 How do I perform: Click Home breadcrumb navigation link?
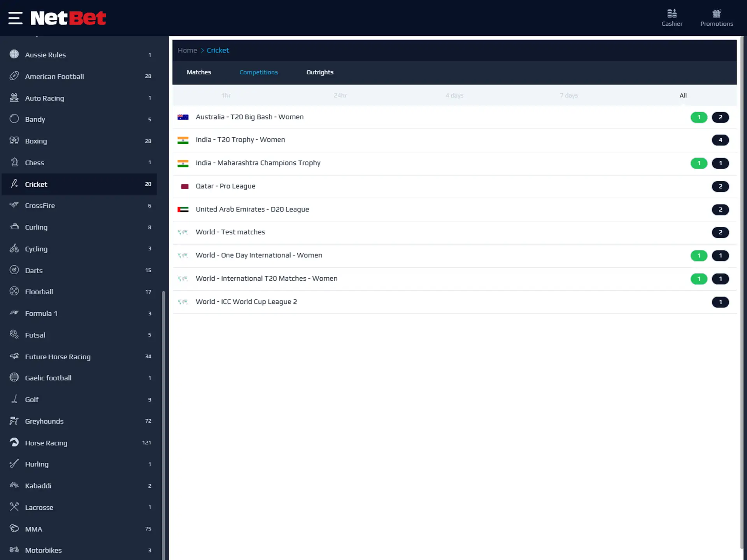click(x=187, y=49)
